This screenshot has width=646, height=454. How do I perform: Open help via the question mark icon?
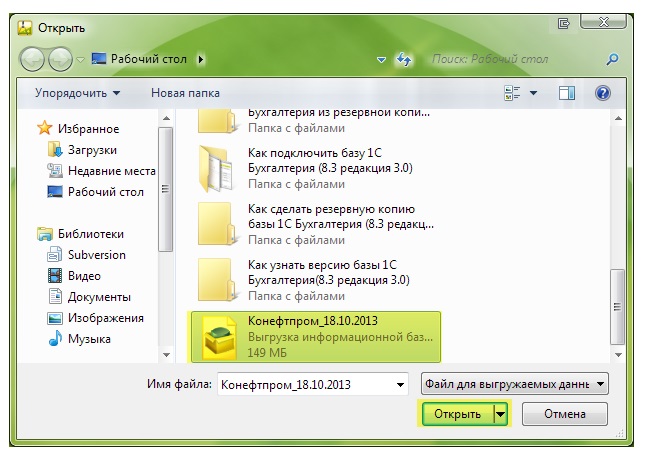tap(602, 93)
